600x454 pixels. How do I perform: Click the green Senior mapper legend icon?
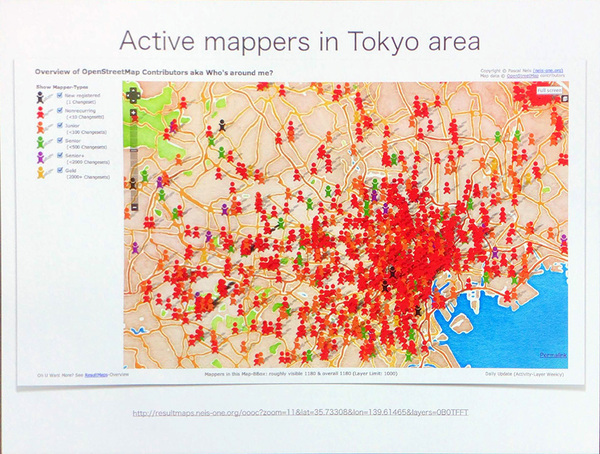click(x=42, y=142)
